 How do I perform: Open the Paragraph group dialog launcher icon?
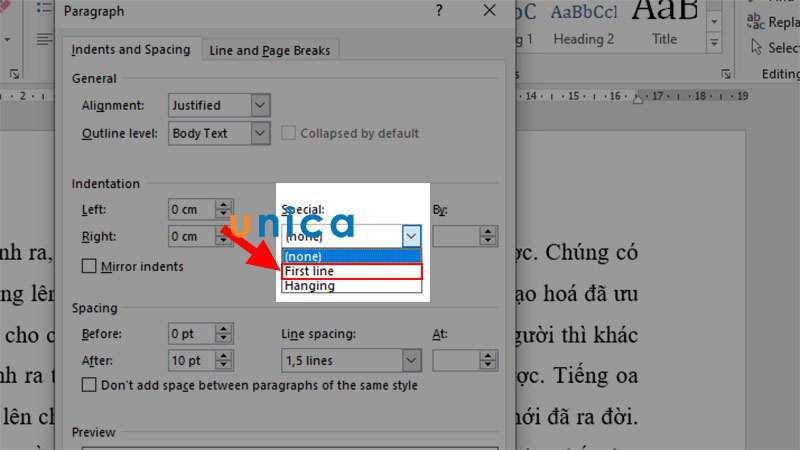point(14,74)
